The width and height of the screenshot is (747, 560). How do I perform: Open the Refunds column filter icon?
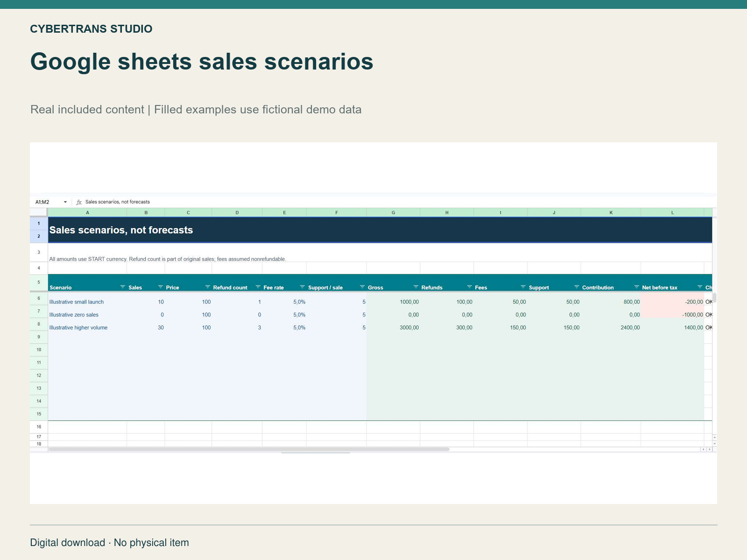coord(470,287)
